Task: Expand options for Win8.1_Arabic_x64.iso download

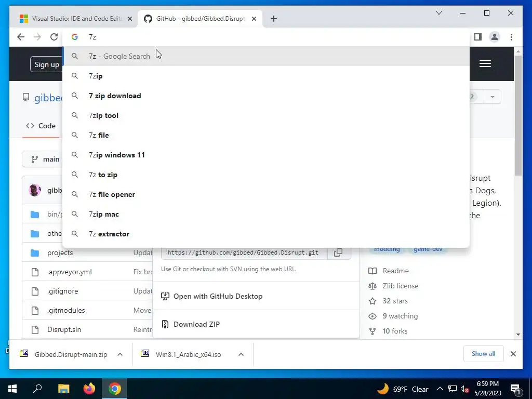Action: pyautogui.click(x=241, y=354)
